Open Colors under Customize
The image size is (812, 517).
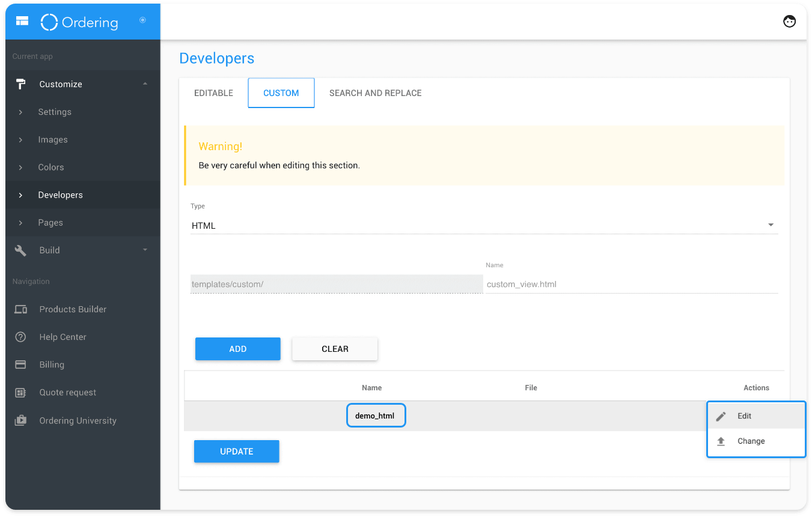[x=51, y=167]
